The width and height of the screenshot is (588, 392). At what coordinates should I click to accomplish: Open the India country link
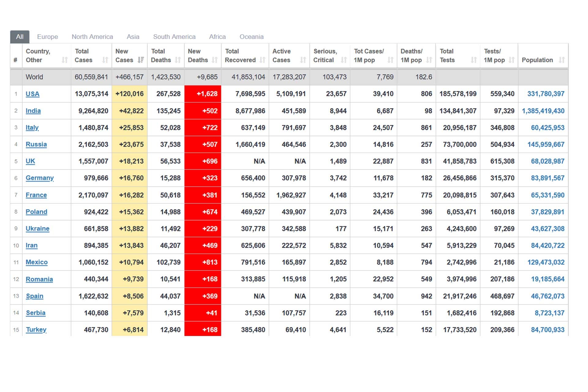click(33, 111)
